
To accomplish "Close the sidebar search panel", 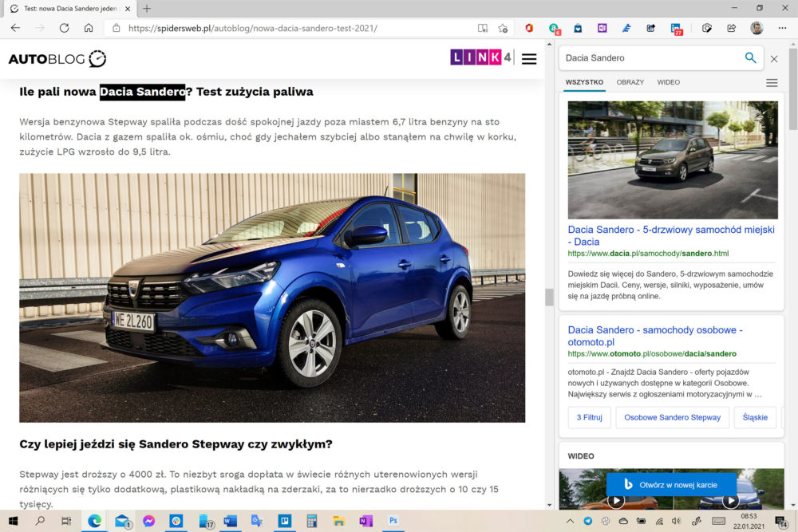I will coord(774,59).
